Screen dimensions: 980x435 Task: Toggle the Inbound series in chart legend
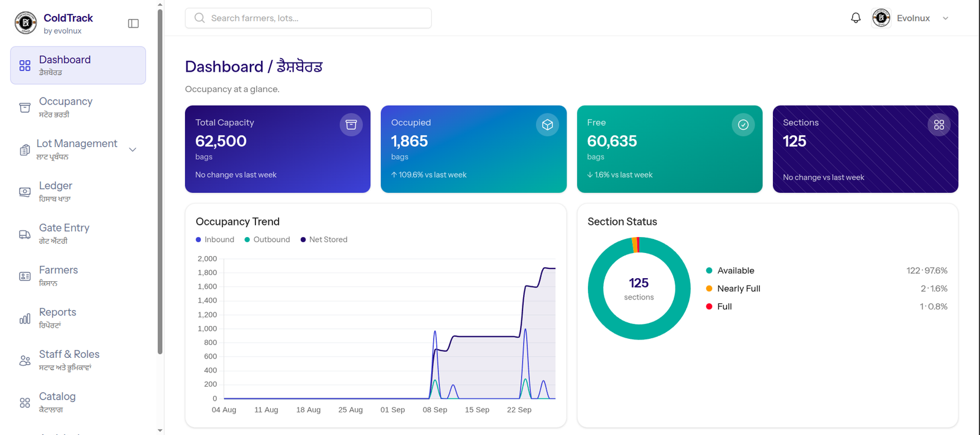(x=215, y=240)
